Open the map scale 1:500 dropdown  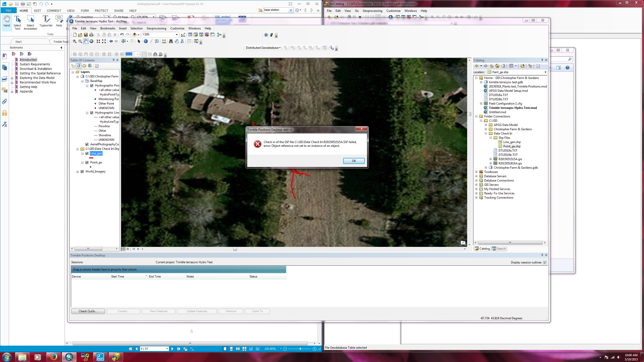point(177,35)
